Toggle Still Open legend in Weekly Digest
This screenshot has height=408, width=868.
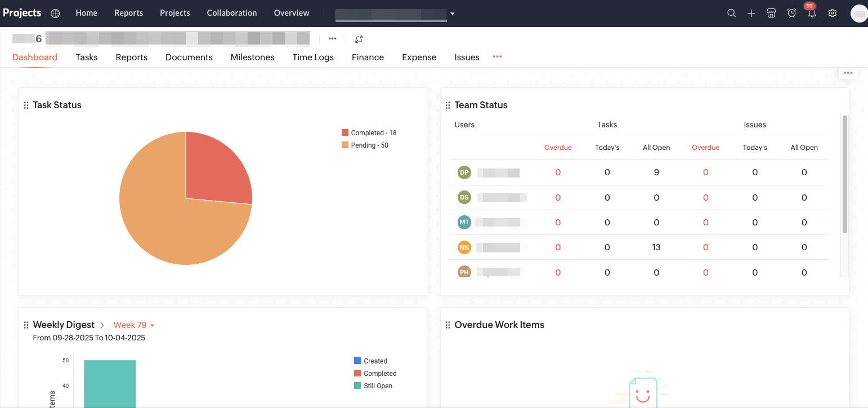point(373,386)
